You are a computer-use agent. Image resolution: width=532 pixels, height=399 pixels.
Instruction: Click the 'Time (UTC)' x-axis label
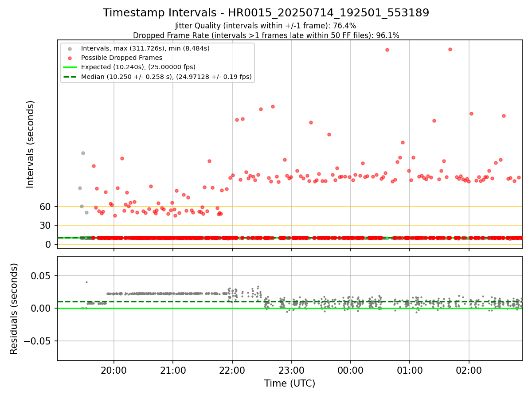tap(289, 383)
